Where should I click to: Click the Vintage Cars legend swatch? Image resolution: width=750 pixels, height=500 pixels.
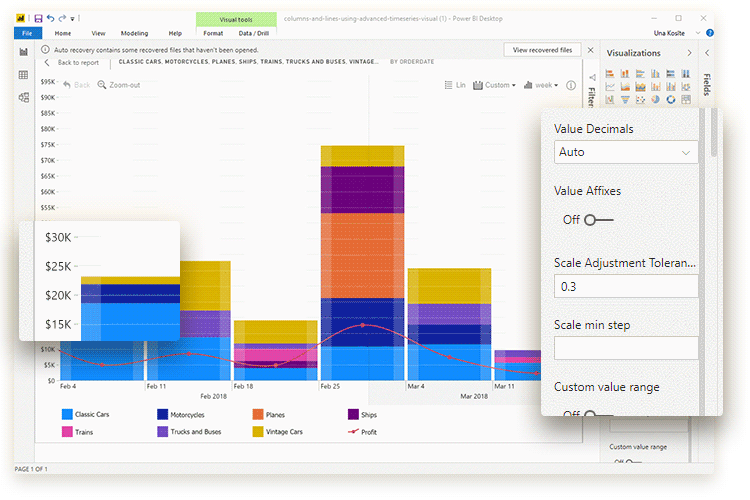tap(258, 432)
